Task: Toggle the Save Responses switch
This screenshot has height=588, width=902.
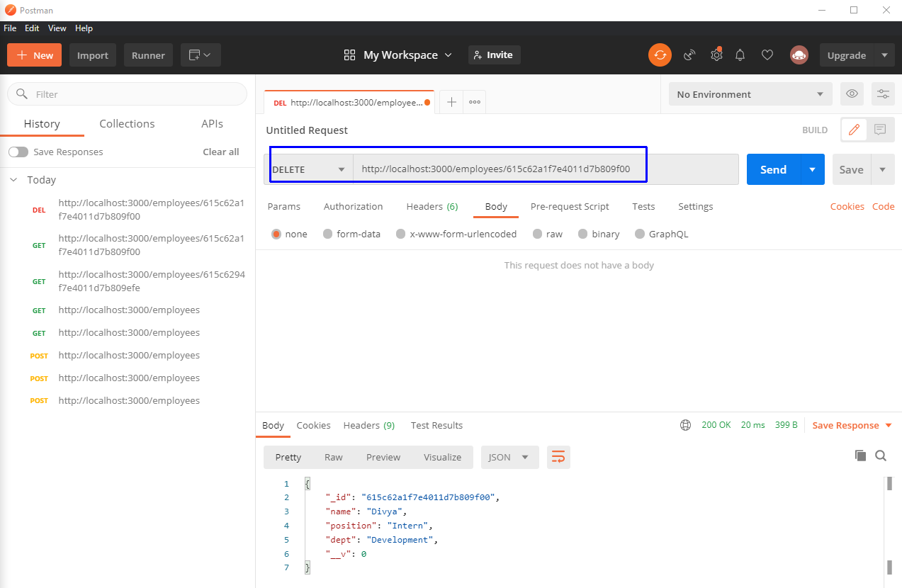Action: [18, 152]
